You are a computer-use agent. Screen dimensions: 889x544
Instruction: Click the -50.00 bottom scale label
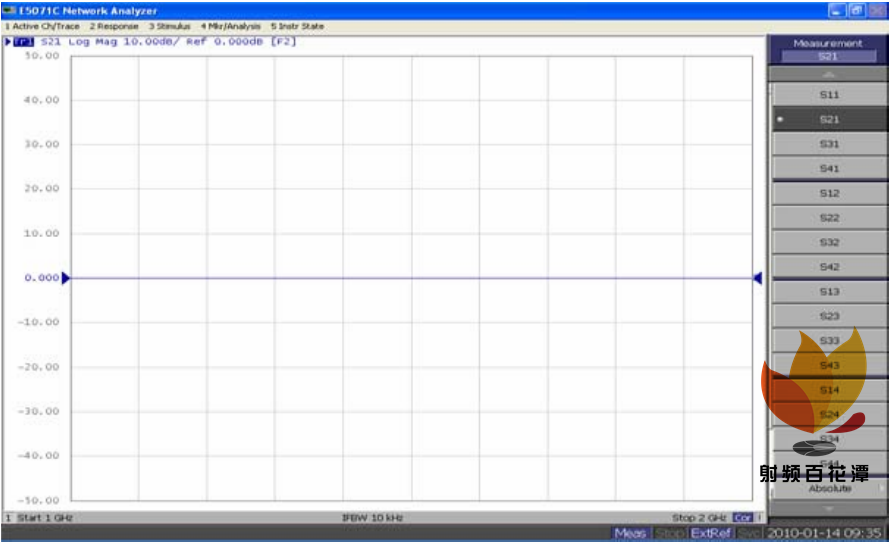[x=38, y=500]
